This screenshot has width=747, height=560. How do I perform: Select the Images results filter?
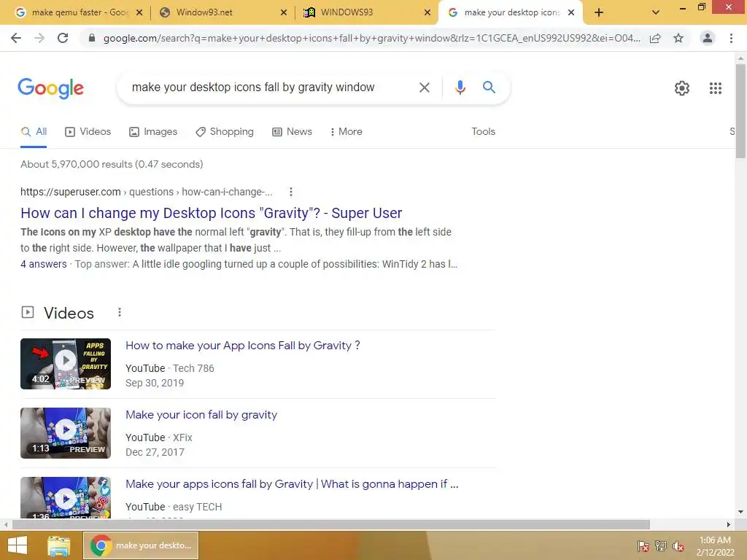[153, 132]
